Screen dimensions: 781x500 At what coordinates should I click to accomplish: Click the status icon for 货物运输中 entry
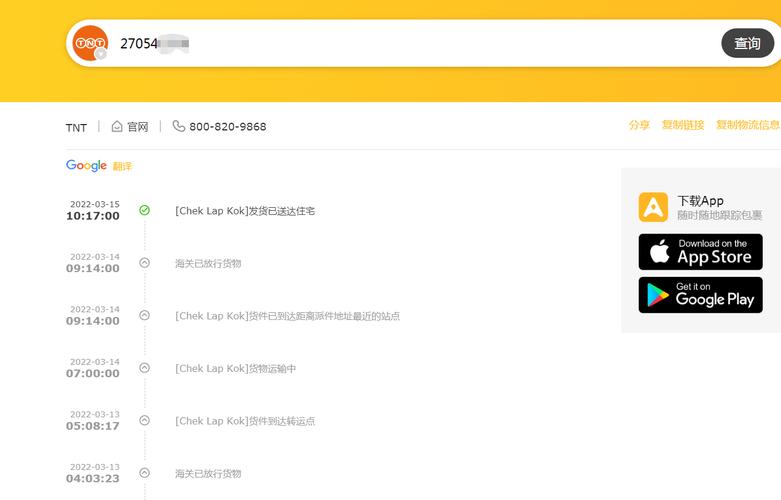pyautogui.click(x=144, y=368)
